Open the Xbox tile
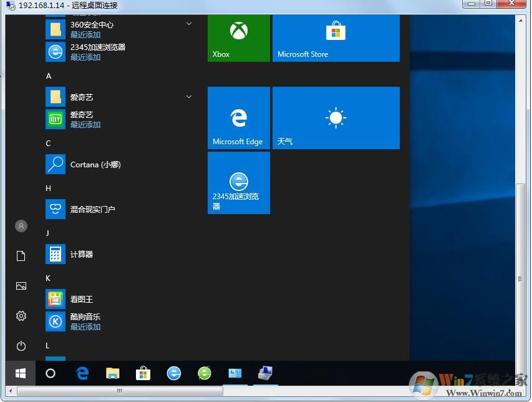The image size is (532, 402). 238,39
